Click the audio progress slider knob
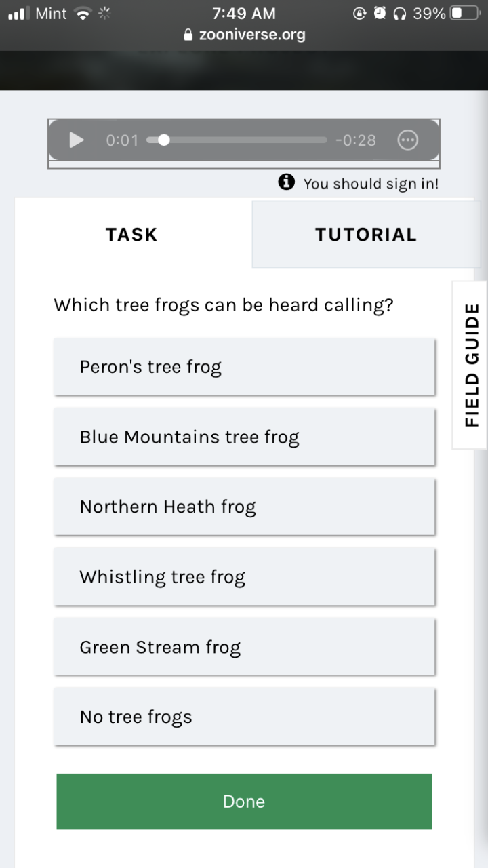The image size is (488, 868). click(x=163, y=140)
